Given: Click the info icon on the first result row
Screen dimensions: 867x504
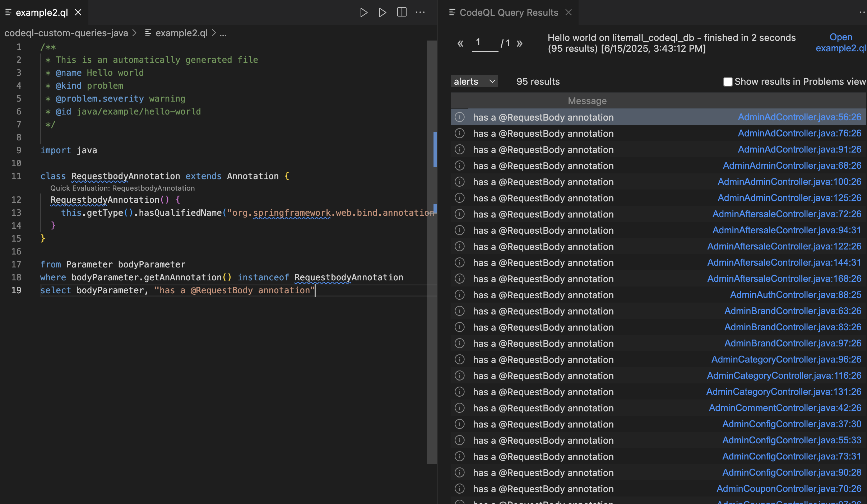Looking at the screenshot, I should tap(460, 117).
